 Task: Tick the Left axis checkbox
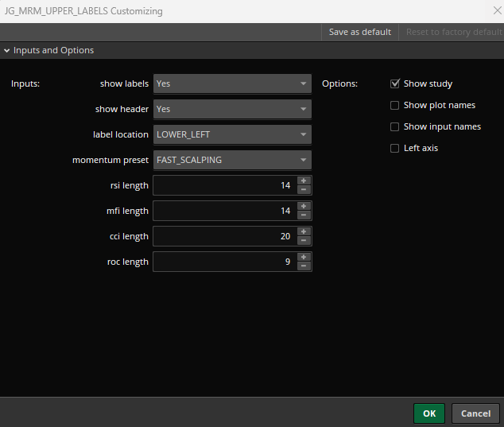[x=395, y=148]
